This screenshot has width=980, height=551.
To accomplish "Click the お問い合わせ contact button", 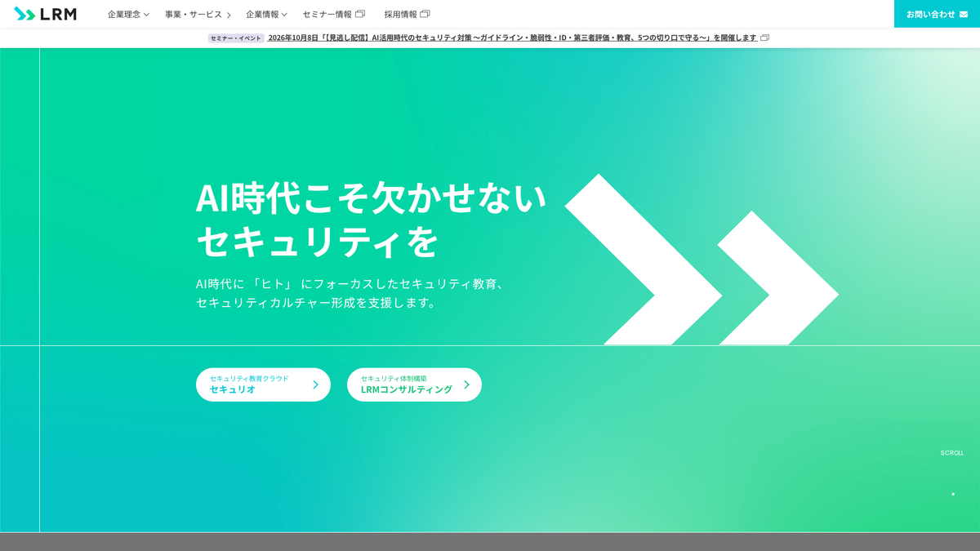I will click(937, 14).
